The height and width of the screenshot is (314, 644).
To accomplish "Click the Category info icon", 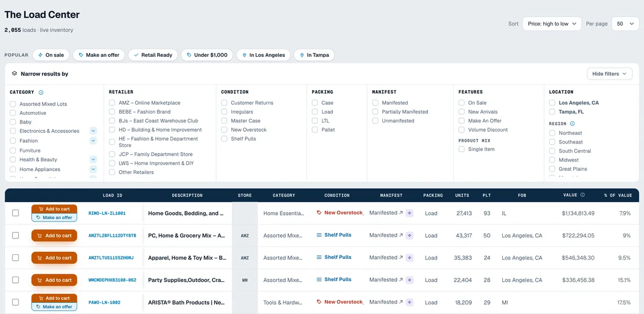I will pyautogui.click(x=41, y=93).
